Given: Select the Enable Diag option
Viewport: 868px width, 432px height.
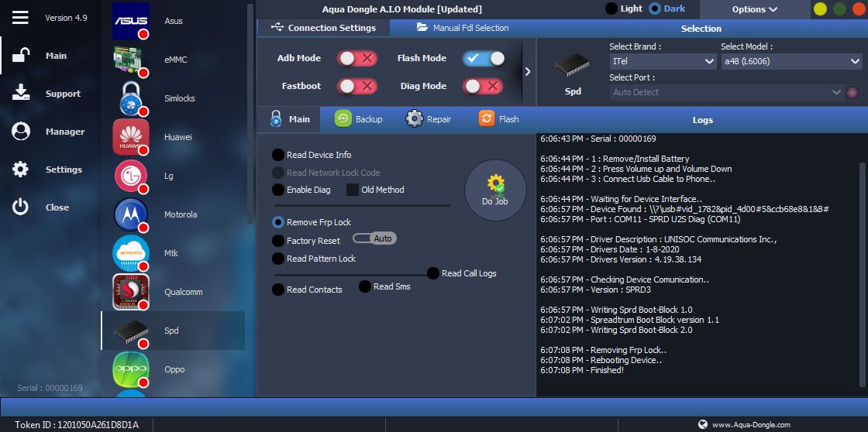Looking at the screenshot, I should tap(278, 190).
